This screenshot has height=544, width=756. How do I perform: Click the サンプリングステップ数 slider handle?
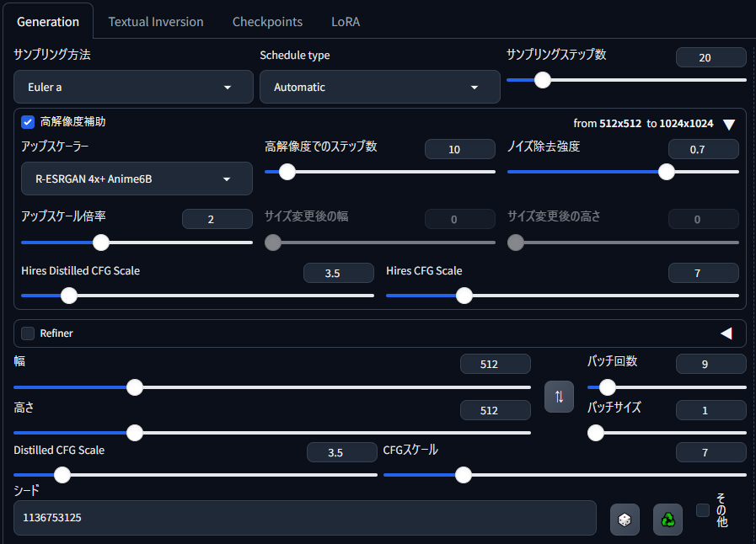click(543, 80)
